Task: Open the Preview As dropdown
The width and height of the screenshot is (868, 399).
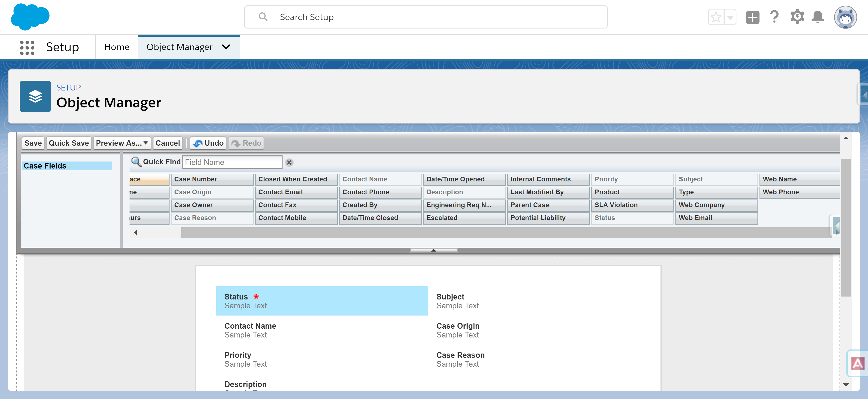Action: [x=122, y=143]
